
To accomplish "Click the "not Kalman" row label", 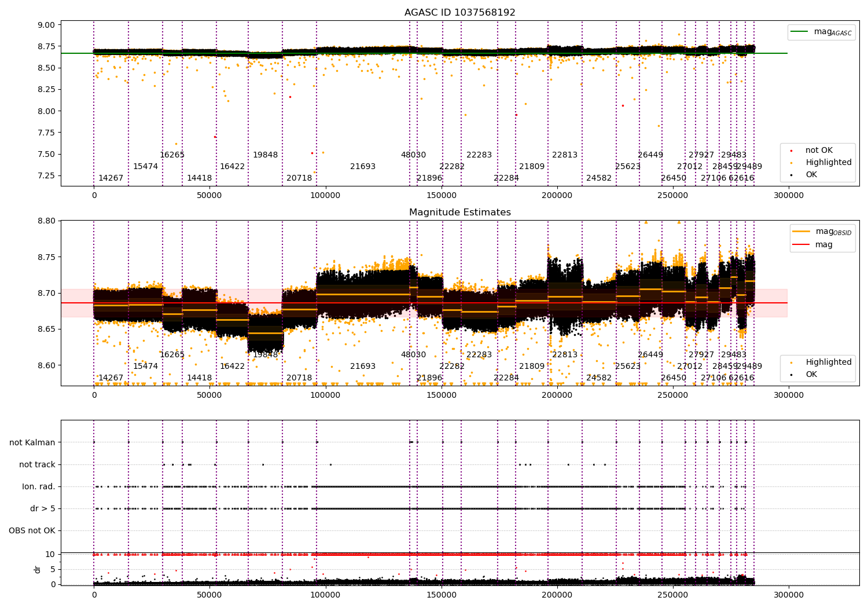I will click(x=32, y=443).
